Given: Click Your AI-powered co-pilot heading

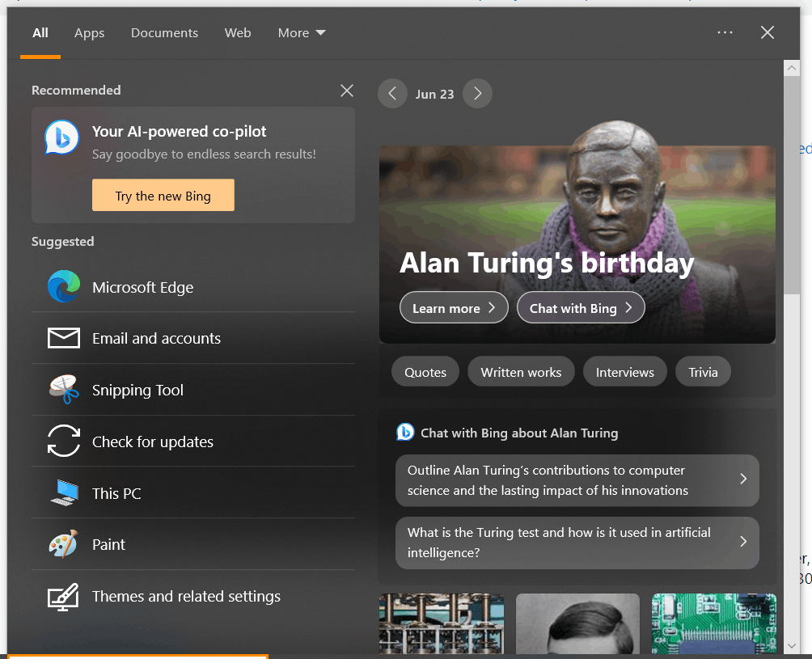Looking at the screenshot, I should click(180, 132).
